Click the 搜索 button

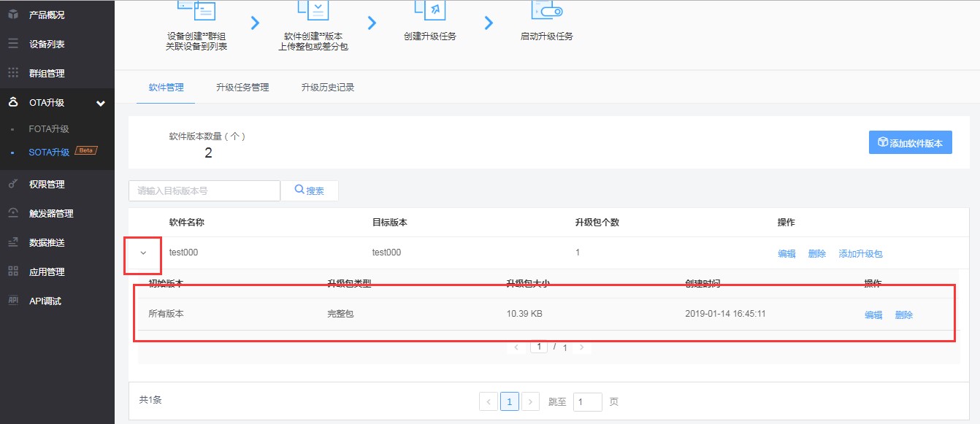coord(310,190)
